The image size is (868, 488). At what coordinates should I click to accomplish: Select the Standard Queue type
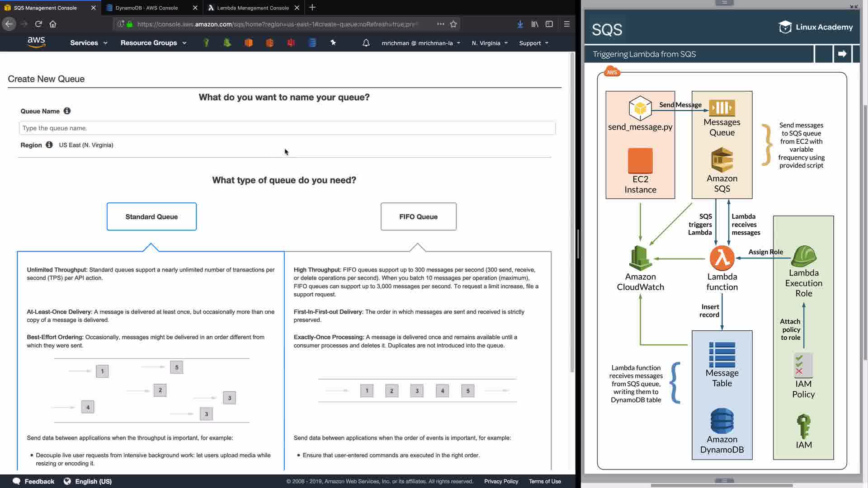pyautogui.click(x=151, y=216)
